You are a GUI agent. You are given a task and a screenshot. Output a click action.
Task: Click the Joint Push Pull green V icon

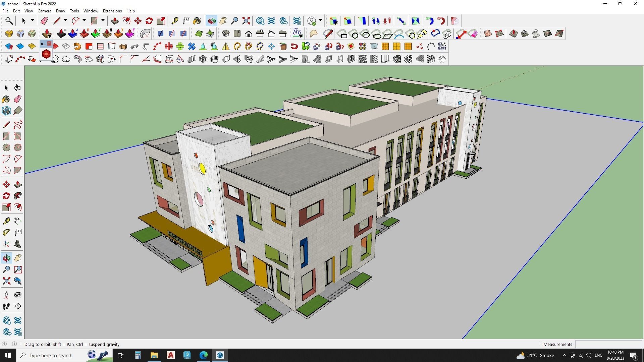coord(96,34)
